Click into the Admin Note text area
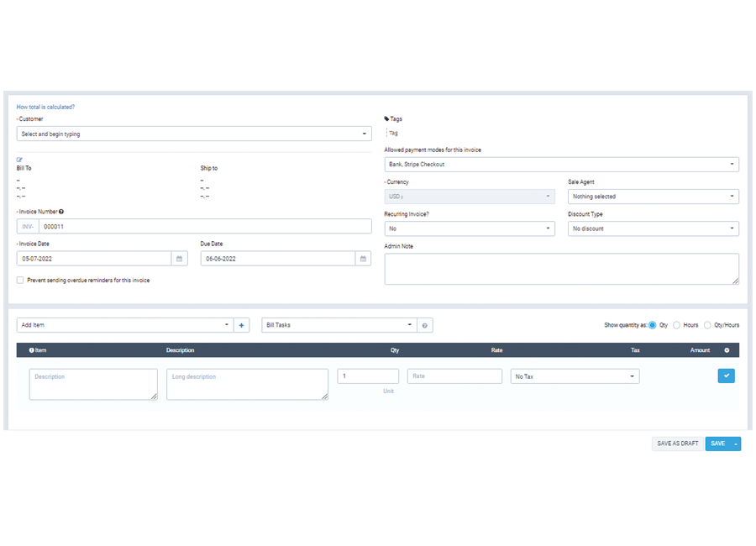The width and height of the screenshot is (756, 546). coord(561,269)
